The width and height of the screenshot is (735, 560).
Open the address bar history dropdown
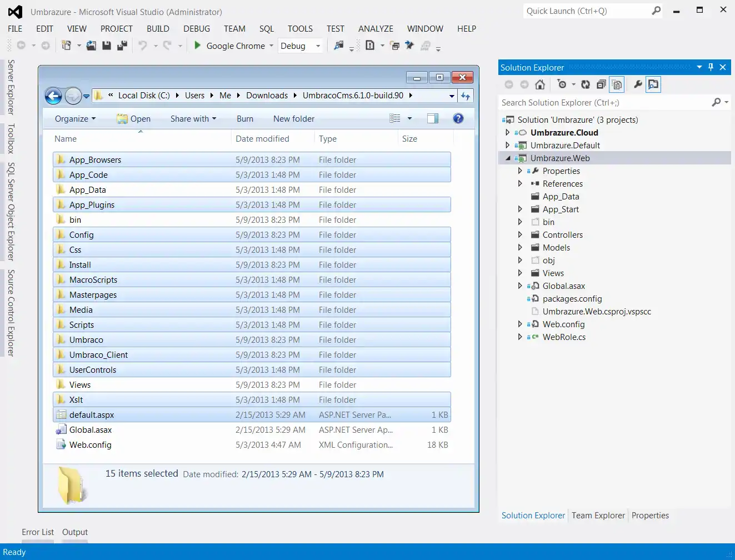click(452, 96)
